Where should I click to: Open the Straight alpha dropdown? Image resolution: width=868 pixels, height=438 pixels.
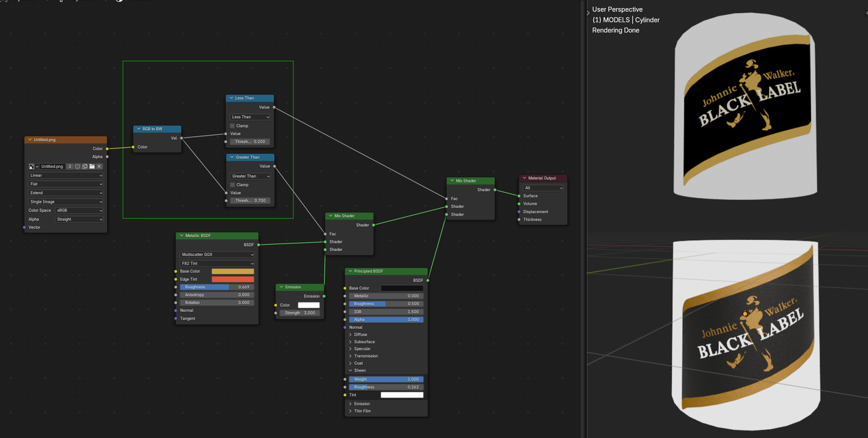click(x=79, y=220)
